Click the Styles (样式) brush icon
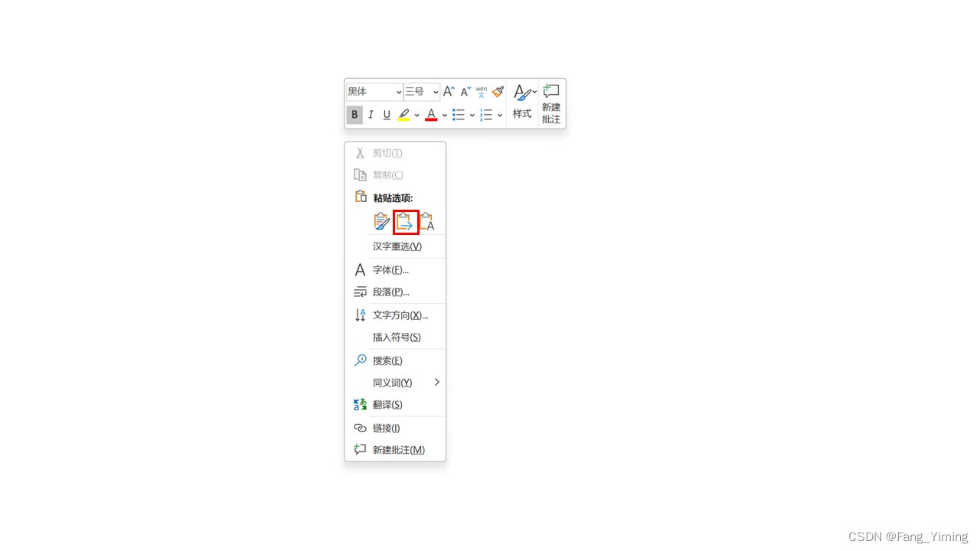 pyautogui.click(x=521, y=93)
